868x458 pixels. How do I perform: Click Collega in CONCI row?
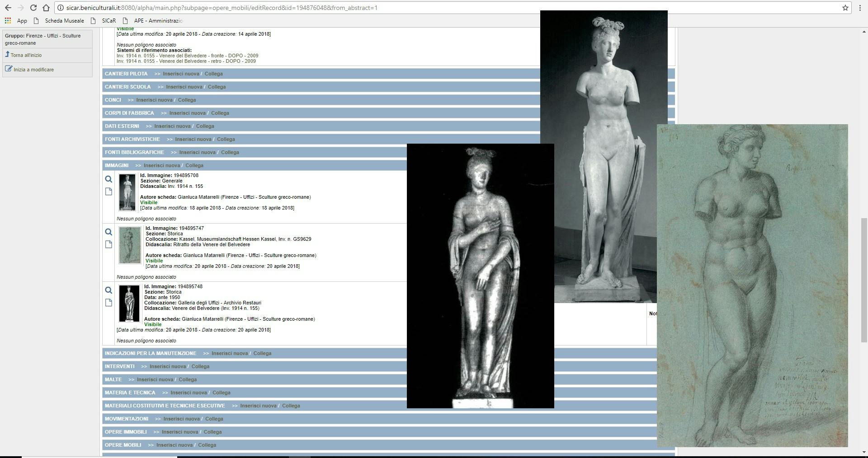coord(187,100)
